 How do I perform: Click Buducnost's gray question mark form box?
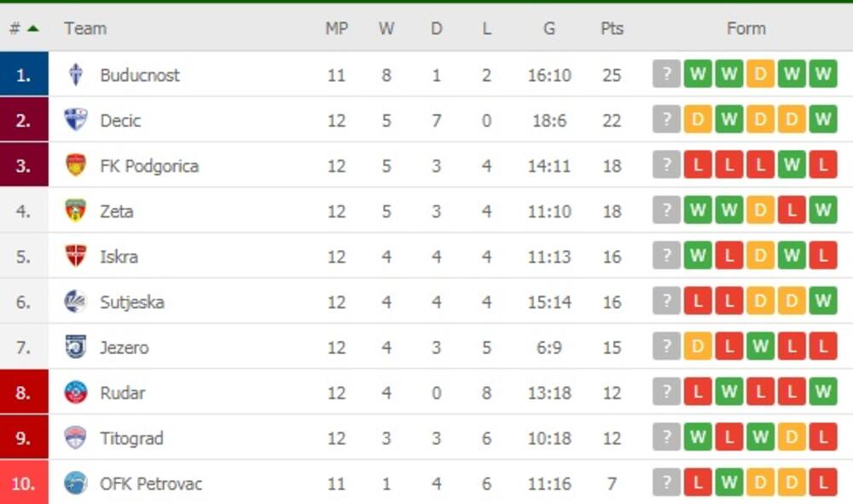(666, 74)
